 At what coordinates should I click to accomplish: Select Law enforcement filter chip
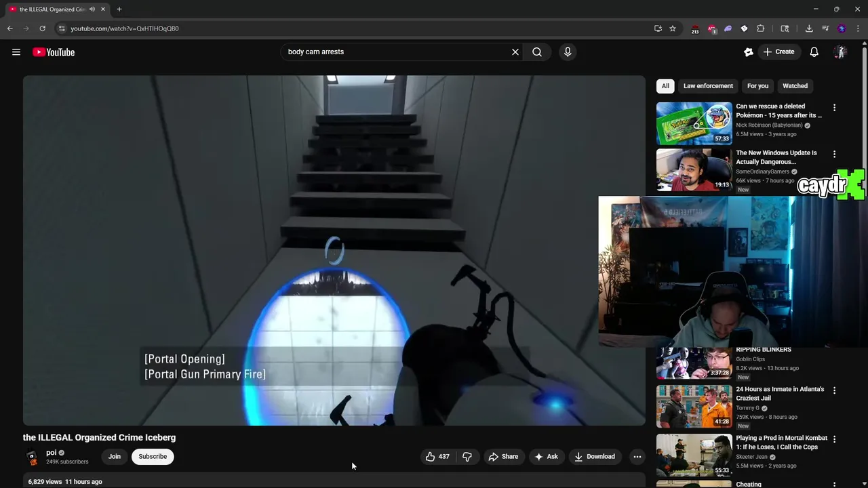tap(708, 86)
